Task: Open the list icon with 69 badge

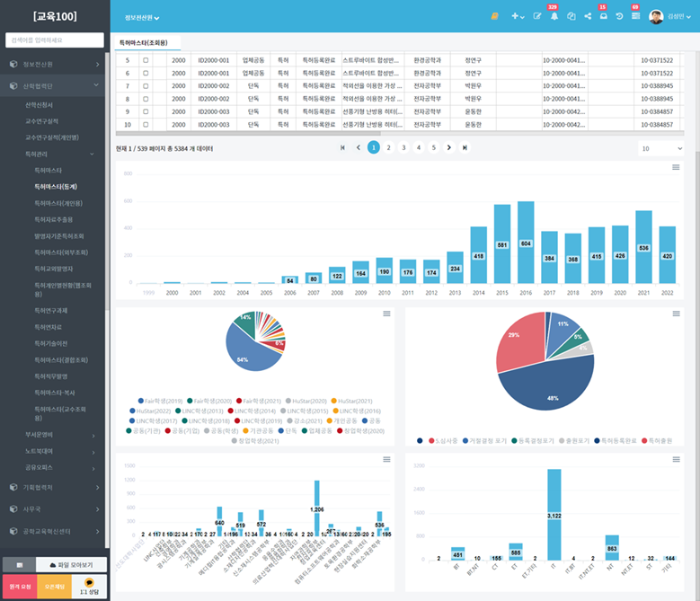Action: pos(635,16)
